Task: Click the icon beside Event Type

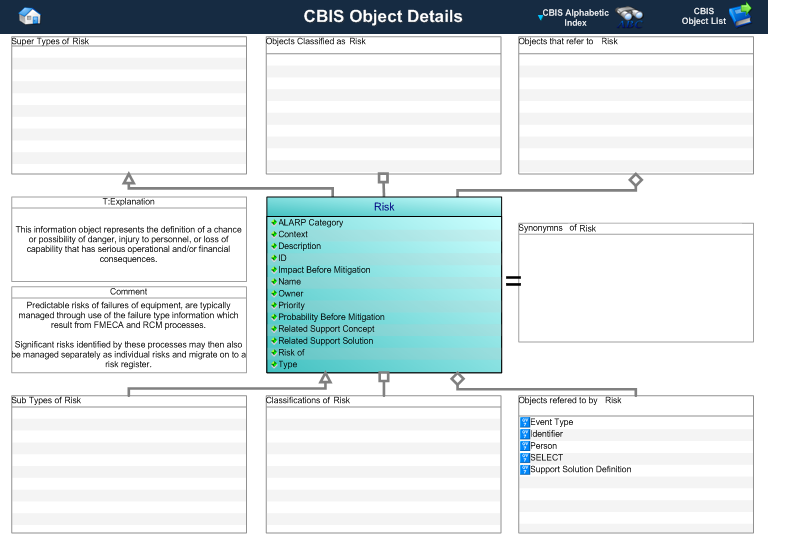Action: coord(524,422)
